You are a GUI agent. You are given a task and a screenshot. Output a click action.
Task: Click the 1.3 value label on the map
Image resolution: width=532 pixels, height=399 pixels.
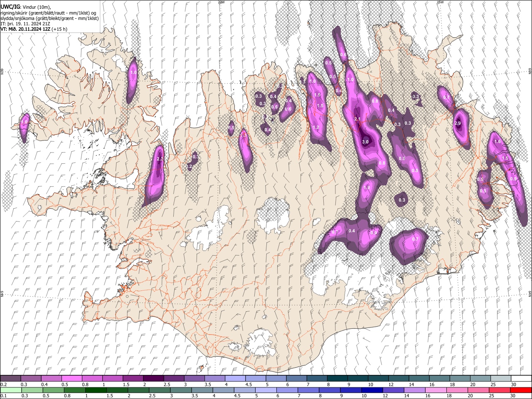[244, 135]
